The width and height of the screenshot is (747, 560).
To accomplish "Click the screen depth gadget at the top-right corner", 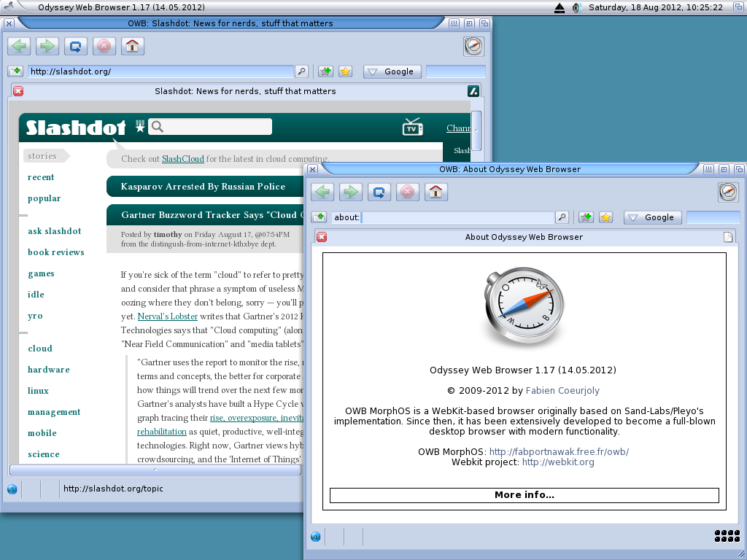I will tap(739, 7).
